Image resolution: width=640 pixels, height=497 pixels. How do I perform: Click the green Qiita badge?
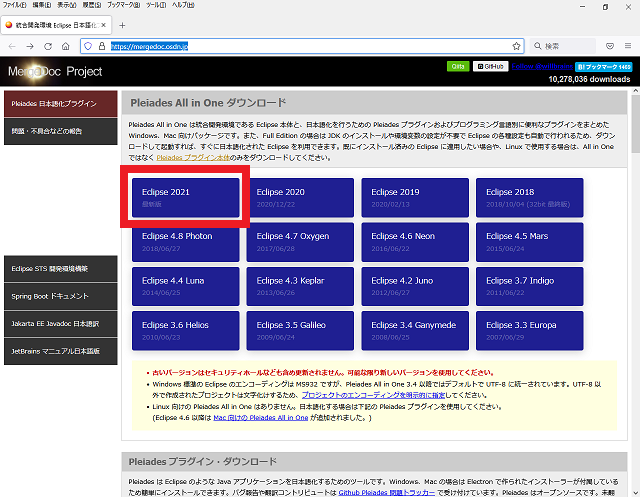click(458, 67)
